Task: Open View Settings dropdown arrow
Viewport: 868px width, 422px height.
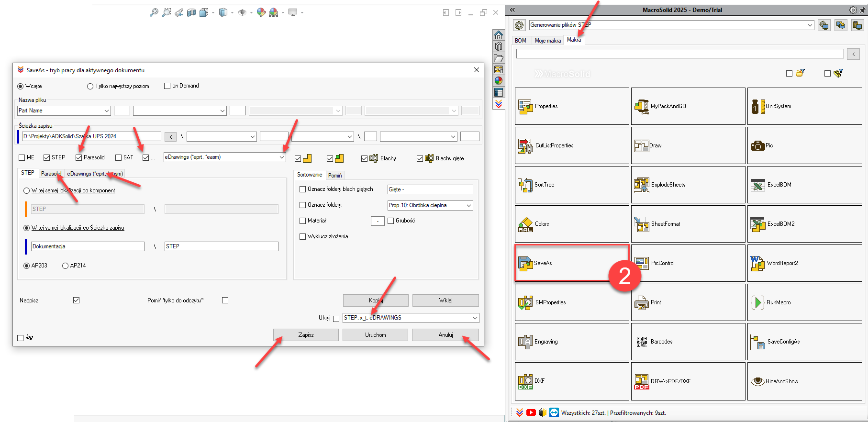Action: 302,12
